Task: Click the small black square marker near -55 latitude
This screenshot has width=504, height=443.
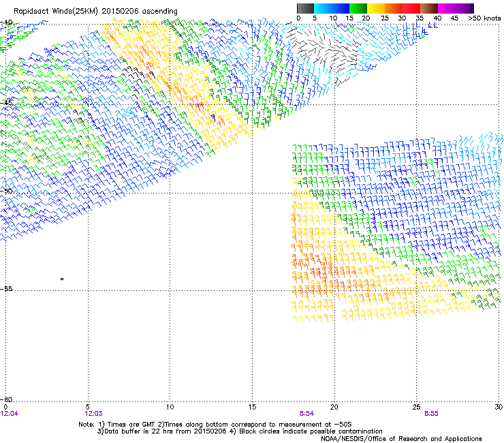Action: (62, 279)
